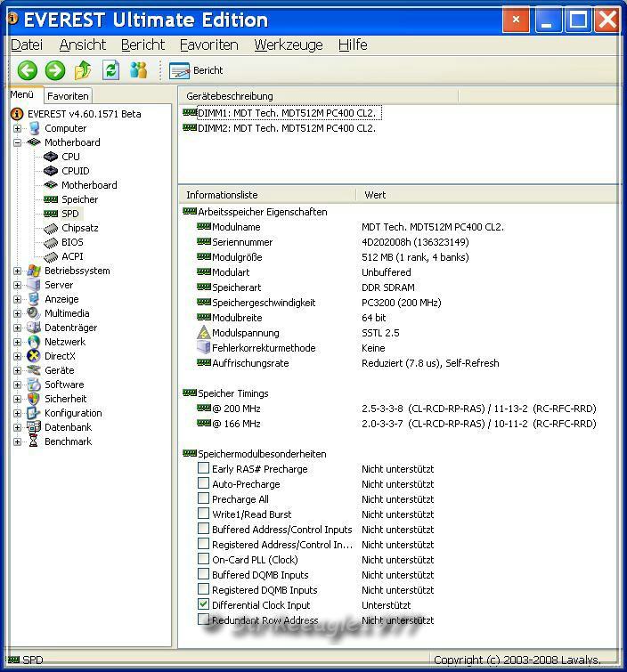This screenshot has height=672, width=627.
Task: Expand the Datenträger tree node
Action: [17, 328]
